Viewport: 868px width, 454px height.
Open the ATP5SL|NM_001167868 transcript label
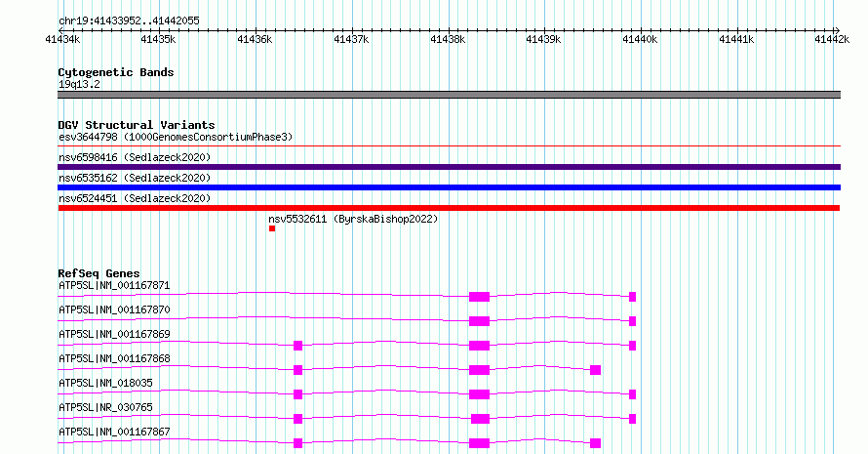click(x=114, y=358)
